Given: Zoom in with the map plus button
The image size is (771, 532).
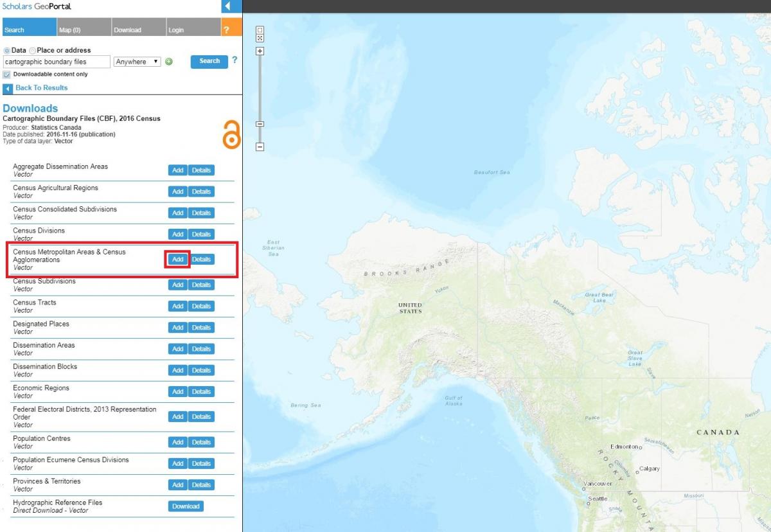Looking at the screenshot, I should pyautogui.click(x=260, y=51).
